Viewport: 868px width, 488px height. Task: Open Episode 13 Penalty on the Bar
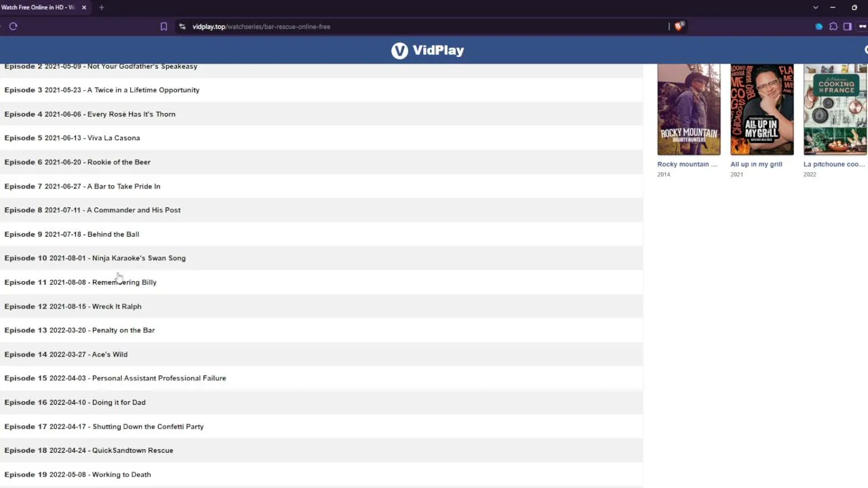click(321, 331)
